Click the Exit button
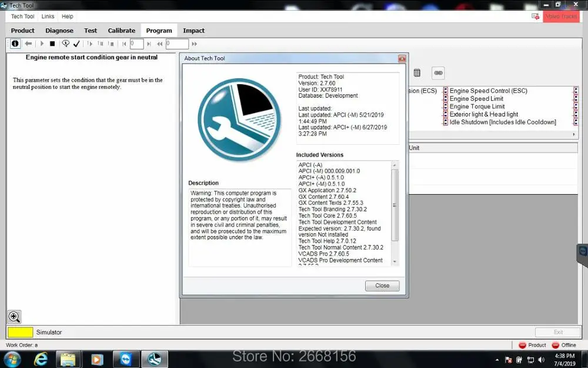This screenshot has height=368, width=588. (x=557, y=332)
